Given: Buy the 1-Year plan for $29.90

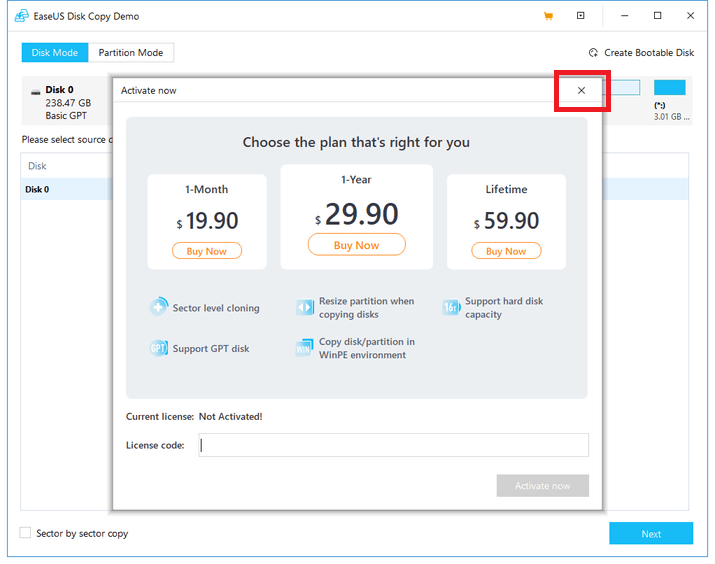Looking at the screenshot, I should point(356,245).
